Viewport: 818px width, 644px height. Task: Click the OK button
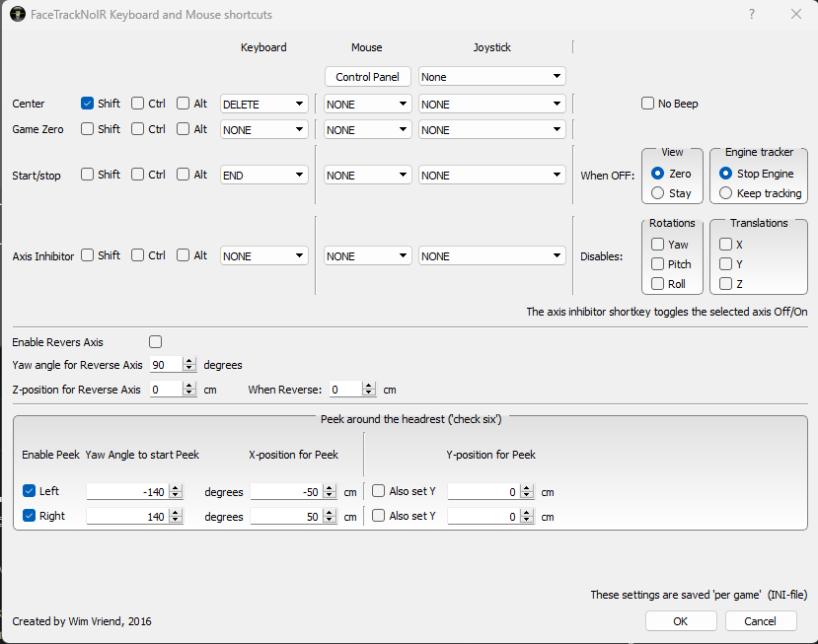click(x=681, y=621)
